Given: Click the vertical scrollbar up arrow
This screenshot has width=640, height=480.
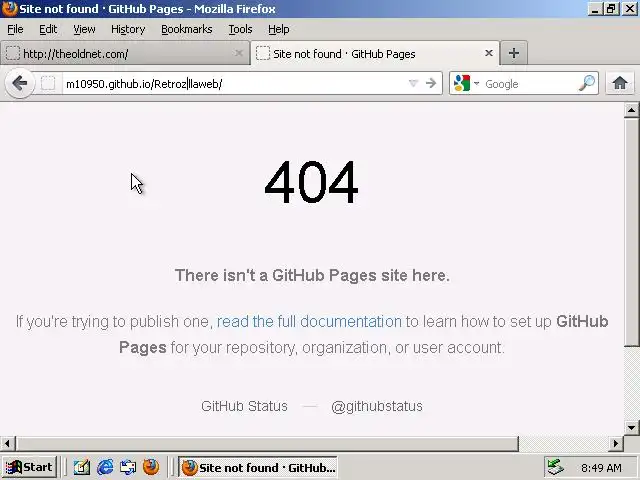Looking at the screenshot, I should pos(631,109).
